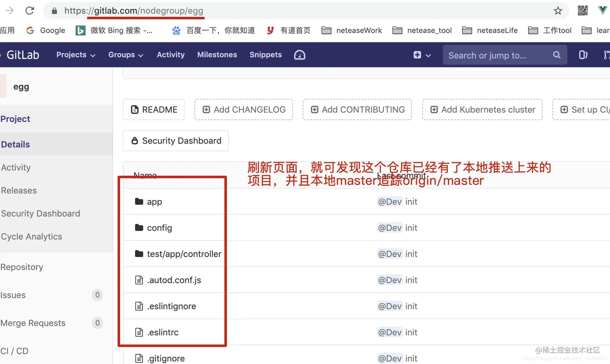The height and width of the screenshot is (364, 610).
Task: Click the @Dev mention in config row
Action: point(390,228)
